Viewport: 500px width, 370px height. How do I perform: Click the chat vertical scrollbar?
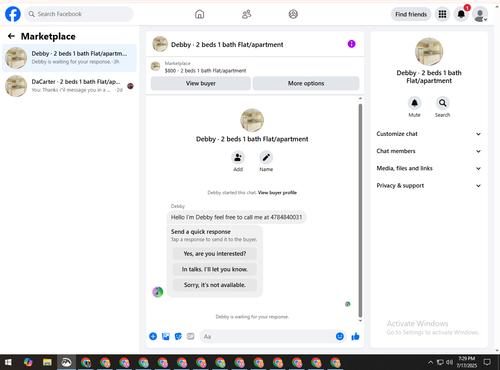[x=360, y=210]
